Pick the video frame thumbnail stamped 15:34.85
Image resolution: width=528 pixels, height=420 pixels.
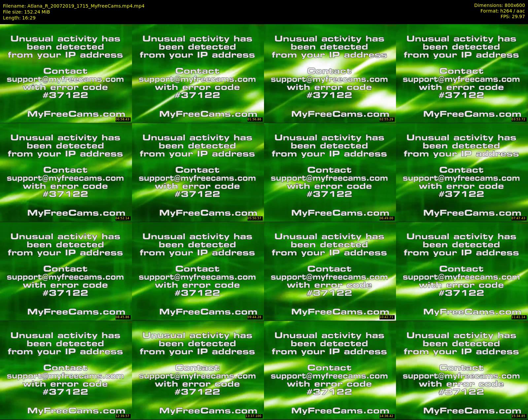coord(462,370)
